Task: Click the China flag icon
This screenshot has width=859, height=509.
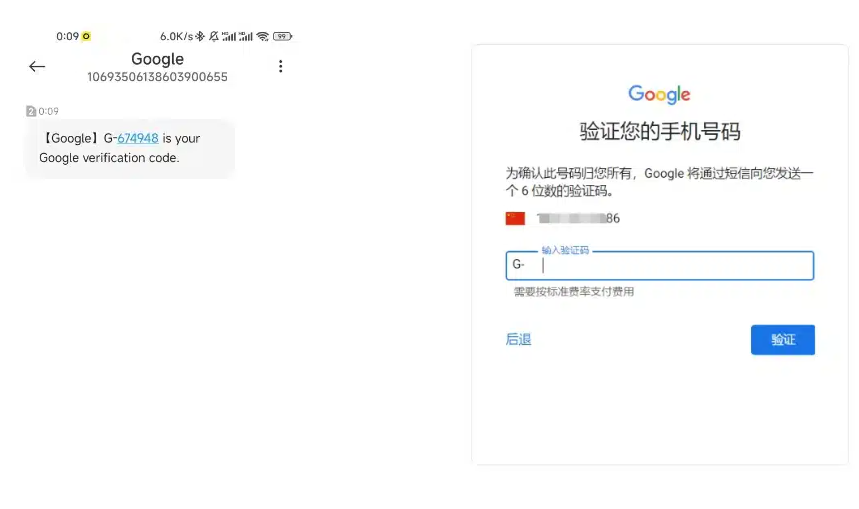Action: click(x=515, y=219)
